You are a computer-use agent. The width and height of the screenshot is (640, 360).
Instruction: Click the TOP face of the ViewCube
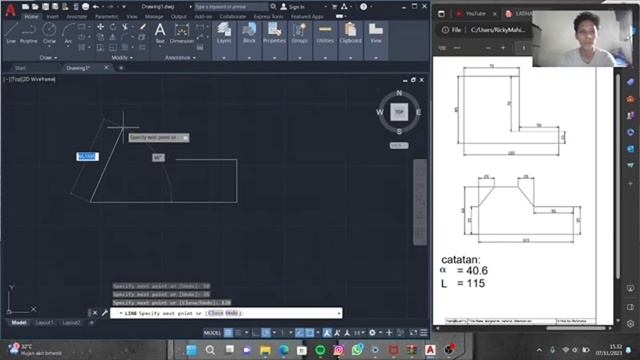[x=399, y=112]
